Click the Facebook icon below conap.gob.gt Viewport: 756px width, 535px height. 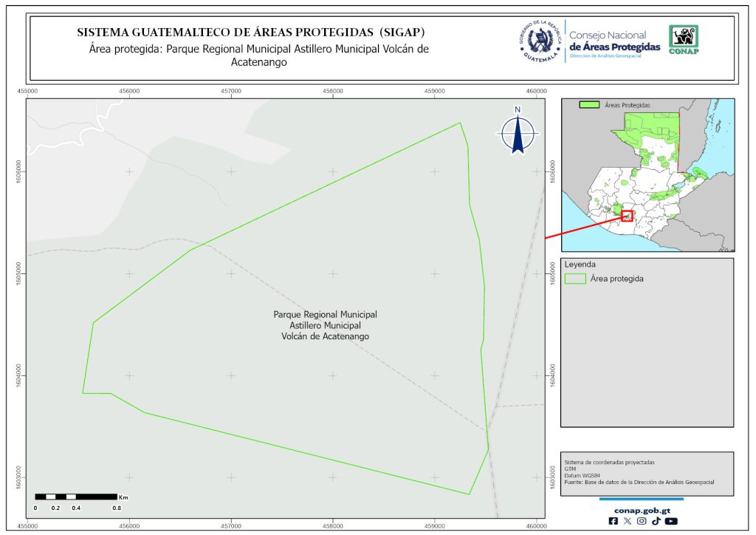[613, 521]
